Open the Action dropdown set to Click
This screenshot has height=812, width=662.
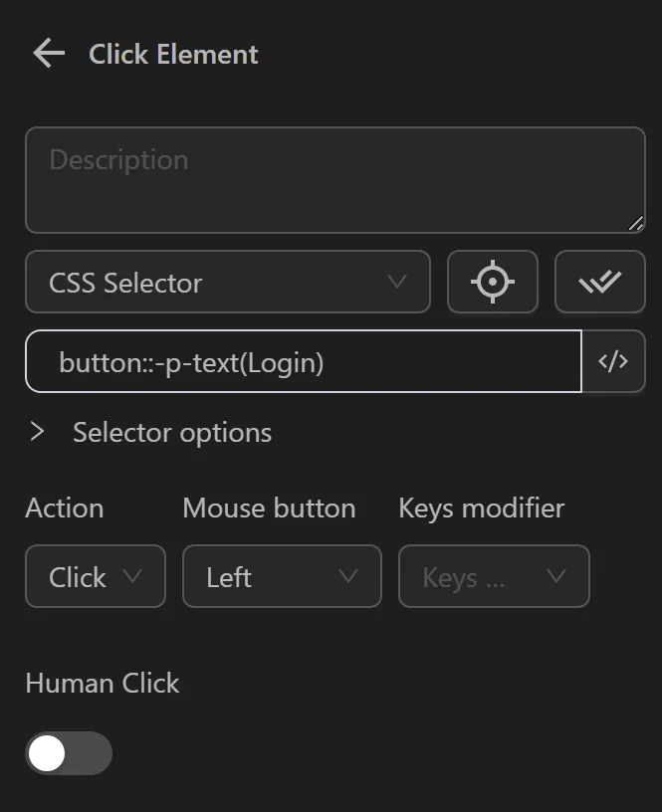pyautogui.click(x=95, y=576)
